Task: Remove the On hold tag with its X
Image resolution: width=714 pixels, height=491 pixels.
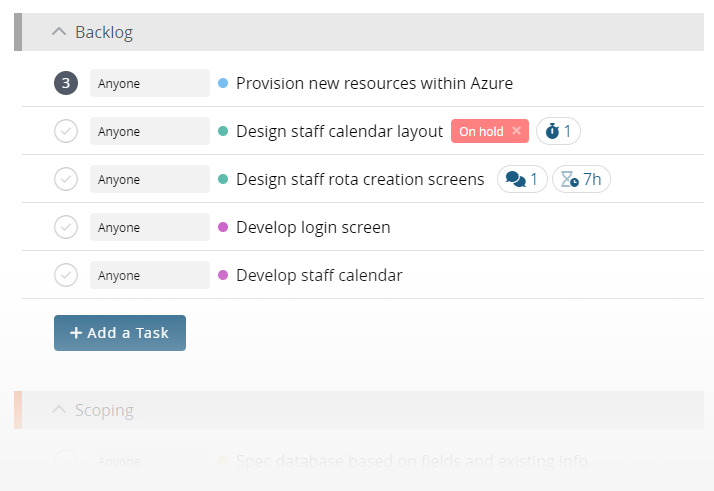Action: click(516, 131)
